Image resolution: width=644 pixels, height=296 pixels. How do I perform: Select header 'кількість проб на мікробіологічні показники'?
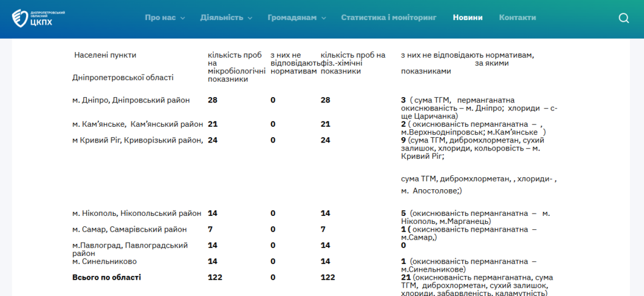pos(236,67)
